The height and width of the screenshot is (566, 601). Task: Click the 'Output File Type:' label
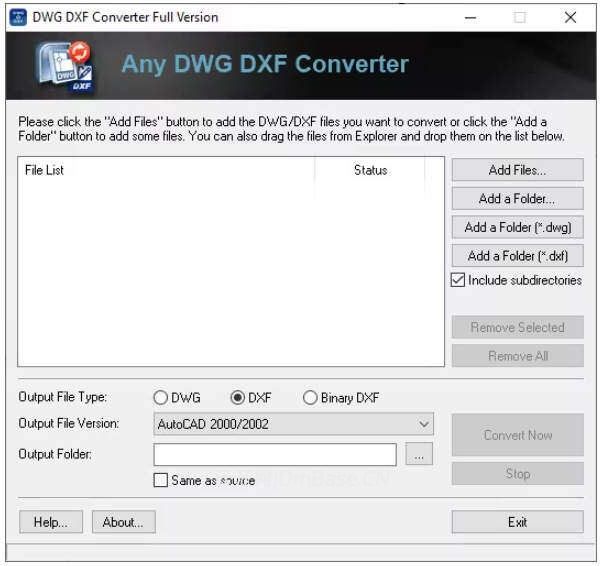click(x=62, y=397)
